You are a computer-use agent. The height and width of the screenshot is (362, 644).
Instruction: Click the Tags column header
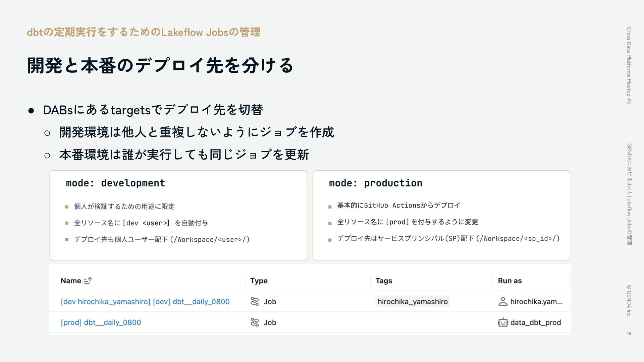[384, 281]
